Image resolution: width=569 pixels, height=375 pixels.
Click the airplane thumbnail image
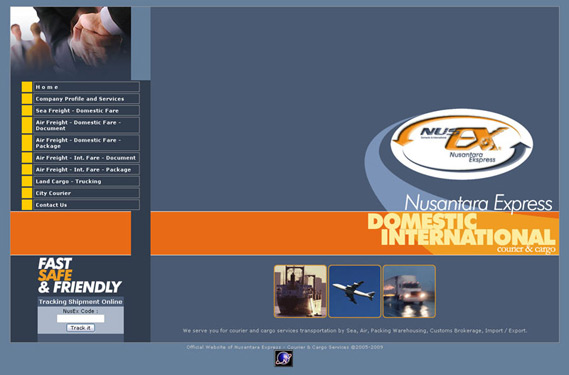point(355,292)
